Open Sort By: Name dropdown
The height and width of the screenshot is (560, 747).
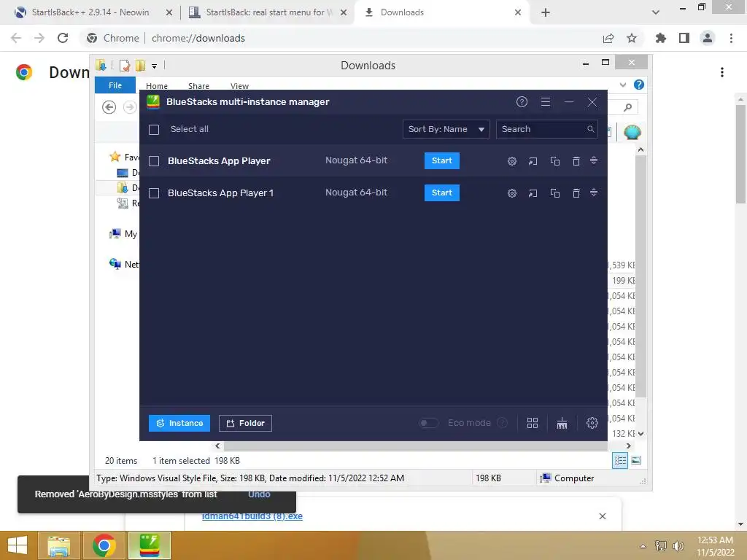tap(446, 129)
